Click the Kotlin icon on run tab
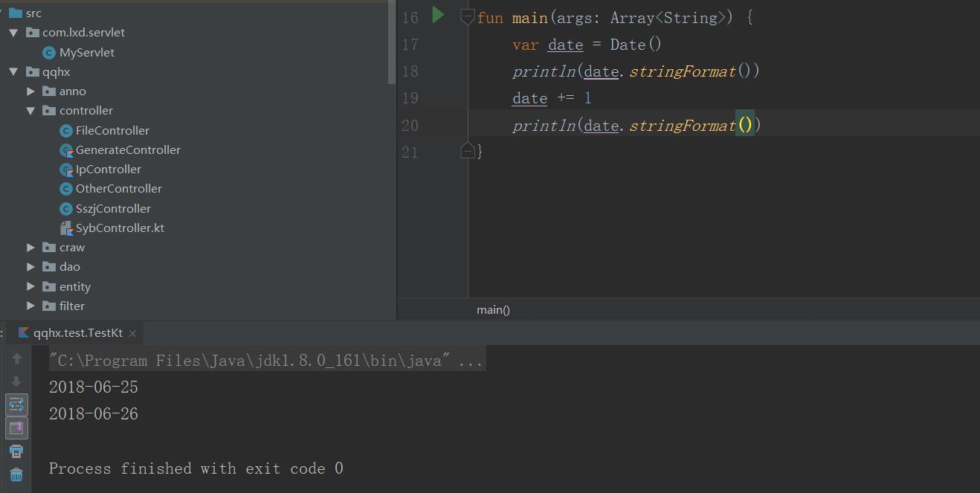Image resolution: width=980 pixels, height=493 pixels. pyautogui.click(x=24, y=333)
